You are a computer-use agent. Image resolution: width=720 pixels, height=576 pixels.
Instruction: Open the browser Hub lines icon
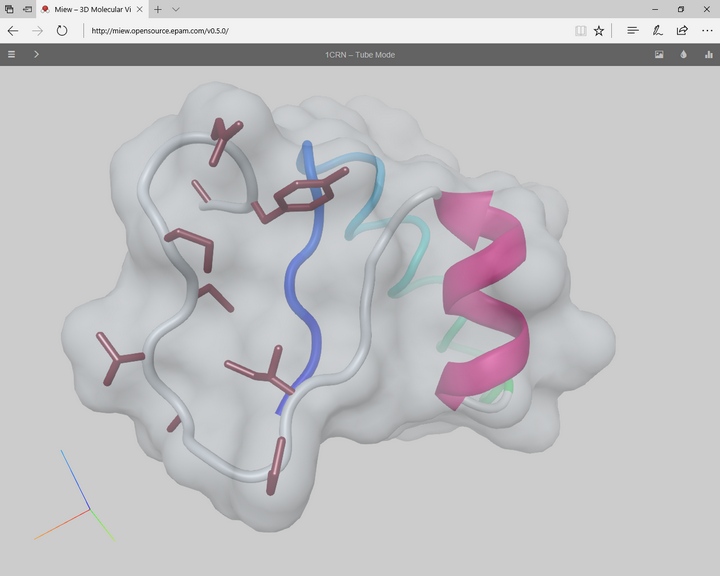[x=633, y=31]
